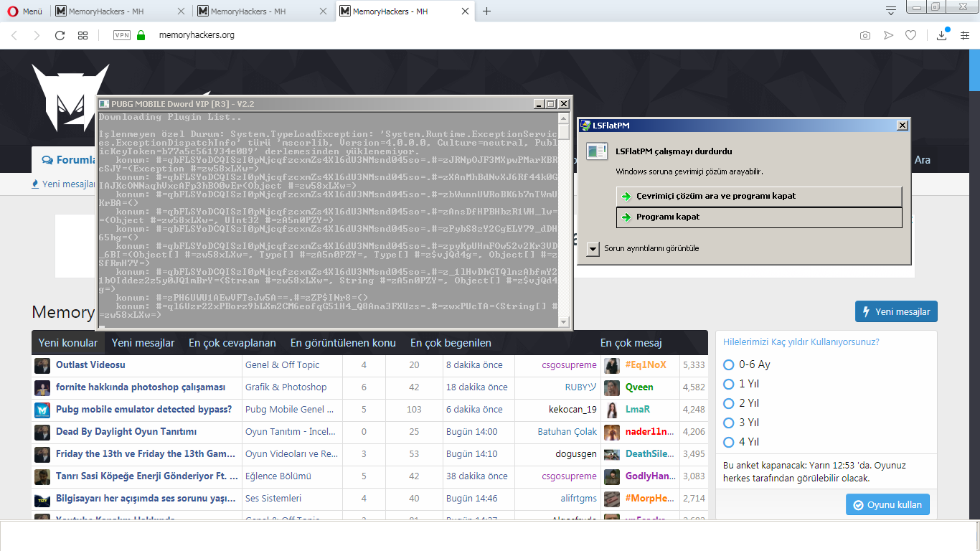980x551 pixels.
Task: Choose the 0-6 Ay poll option
Action: coord(729,364)
